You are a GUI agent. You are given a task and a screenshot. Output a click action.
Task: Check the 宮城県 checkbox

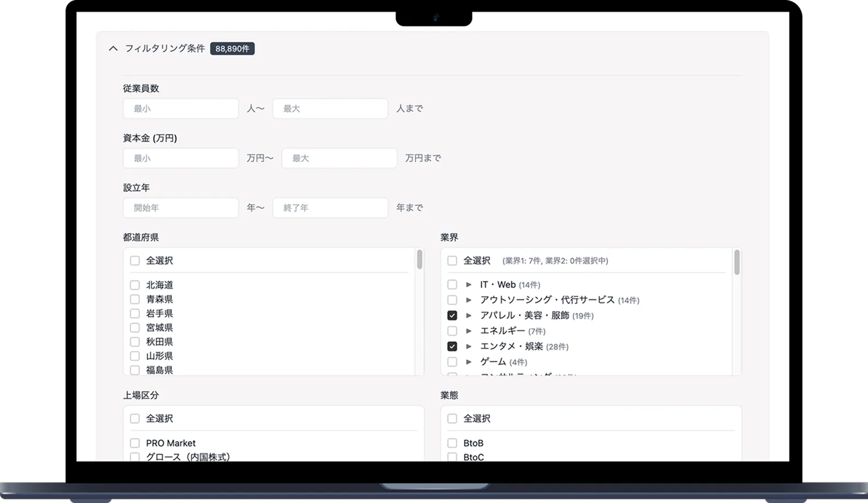click(135, 327)
